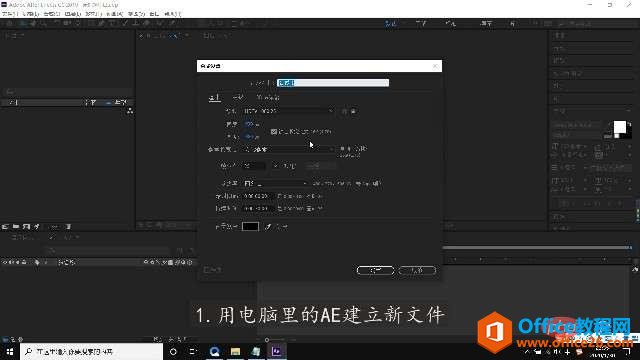Open the Resolution dropdown

[276, 184]
